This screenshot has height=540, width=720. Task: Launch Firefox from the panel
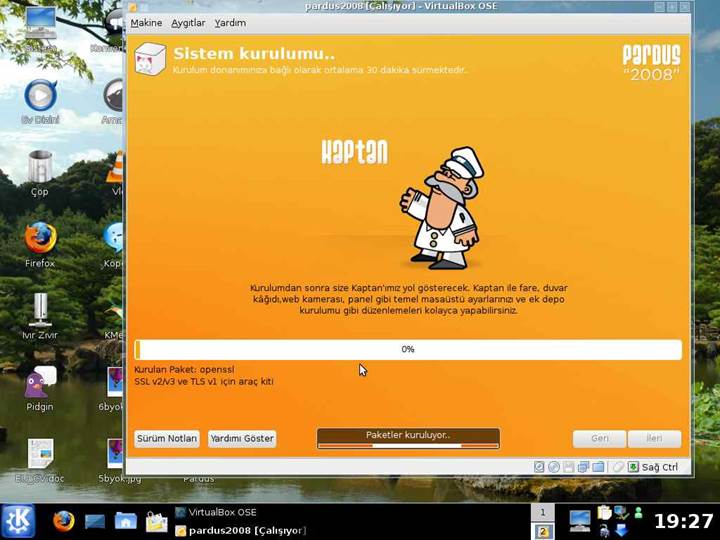(x=63, y=522)
